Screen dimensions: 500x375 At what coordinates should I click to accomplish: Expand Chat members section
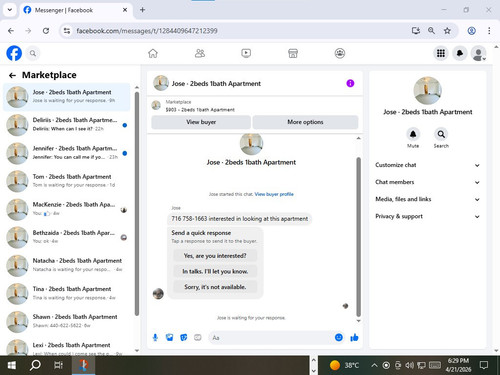428,182
